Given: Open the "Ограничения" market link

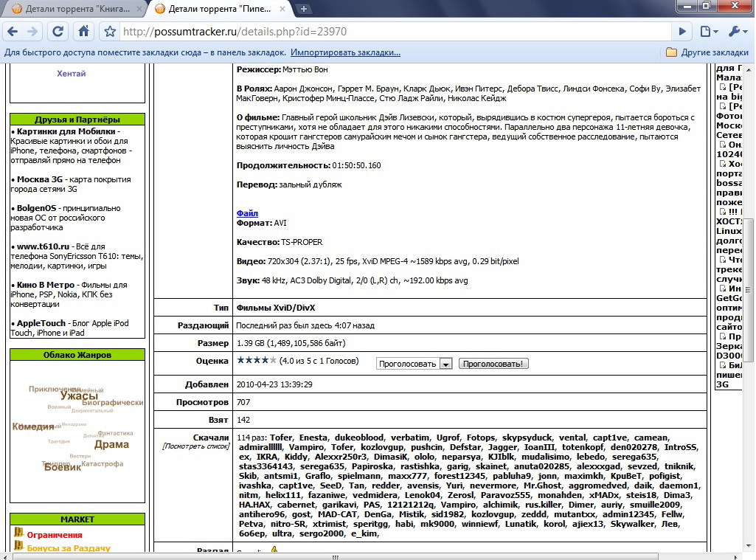Looking at the screenshot, I should (x=55, y=535).
